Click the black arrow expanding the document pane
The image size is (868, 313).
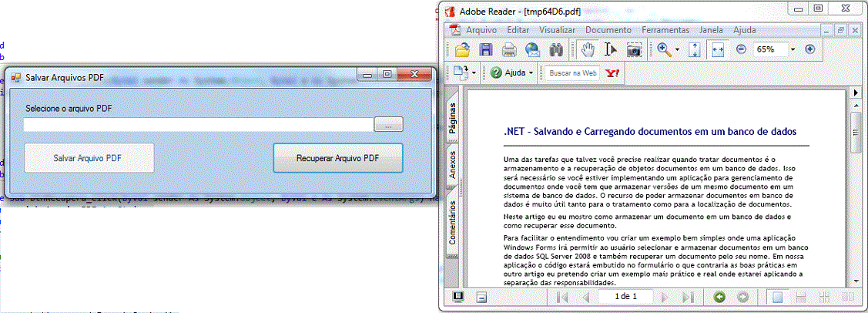(x=856, y=92)
